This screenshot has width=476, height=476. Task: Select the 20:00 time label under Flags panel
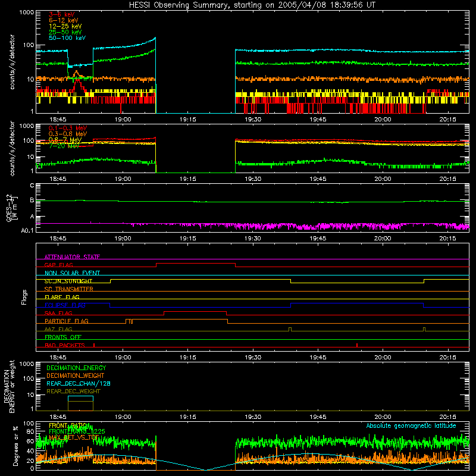coord(383,358)
